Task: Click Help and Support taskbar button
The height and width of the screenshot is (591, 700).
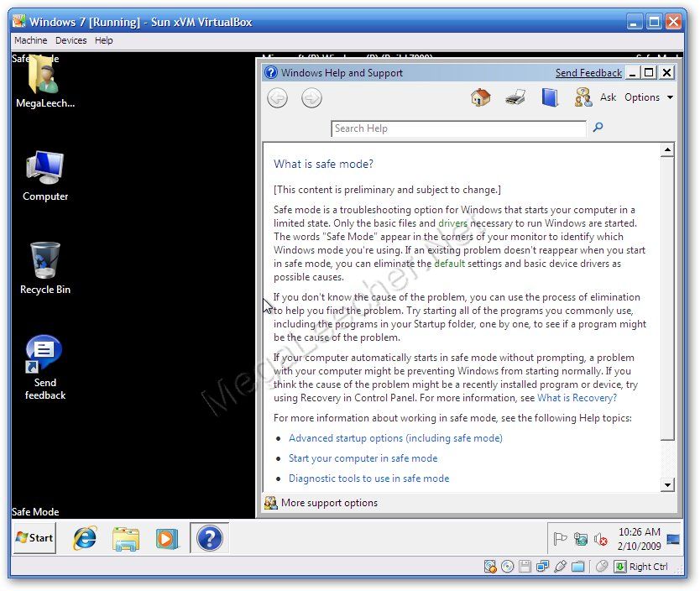Action: pos(209,538)
